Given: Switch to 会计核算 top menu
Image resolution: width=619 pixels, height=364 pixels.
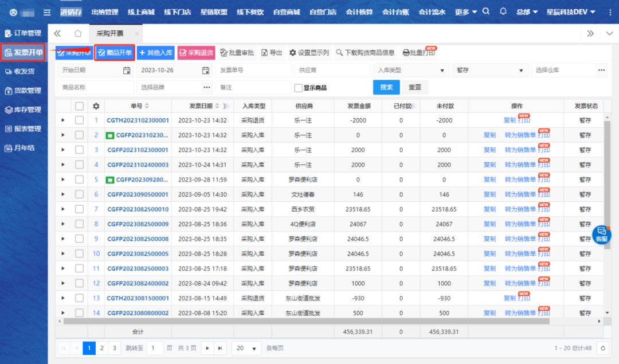Looking at the screenshot, I should click(x=360, y=11).
